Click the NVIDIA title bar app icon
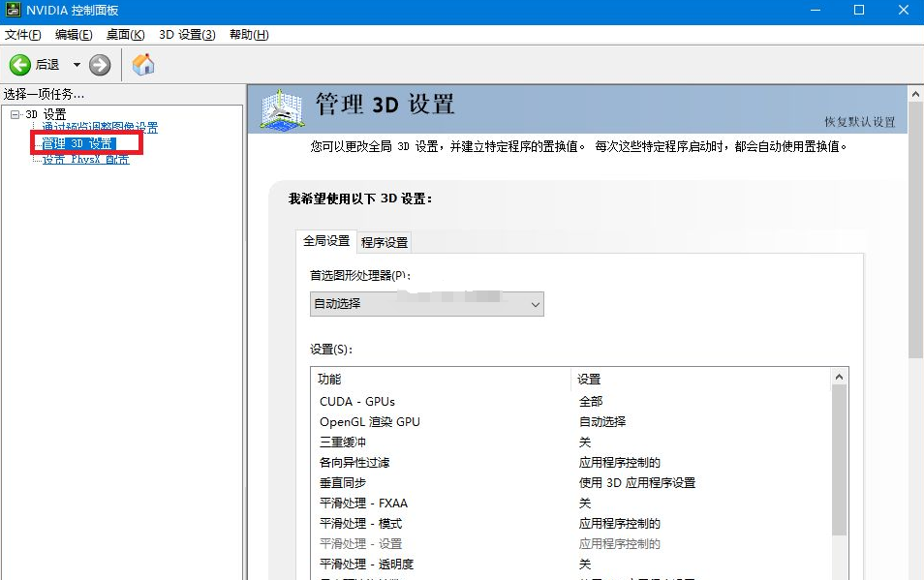The image size is (924, 580). tap(13, 10)
